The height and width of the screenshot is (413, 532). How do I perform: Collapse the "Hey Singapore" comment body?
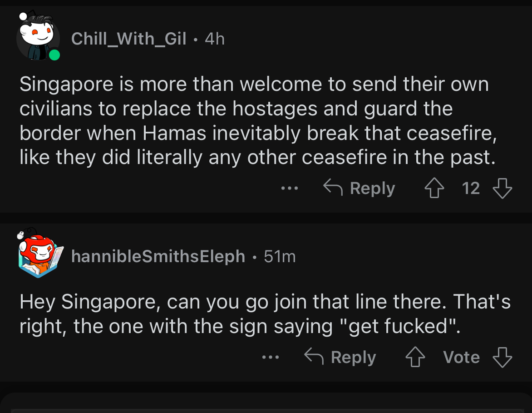[263, 313]
